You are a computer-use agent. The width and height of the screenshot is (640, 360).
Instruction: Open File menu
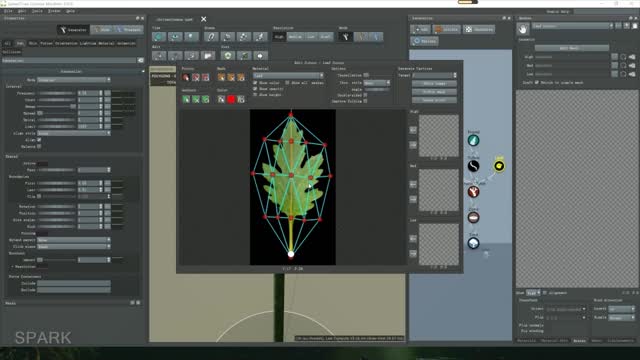(8, 11)
